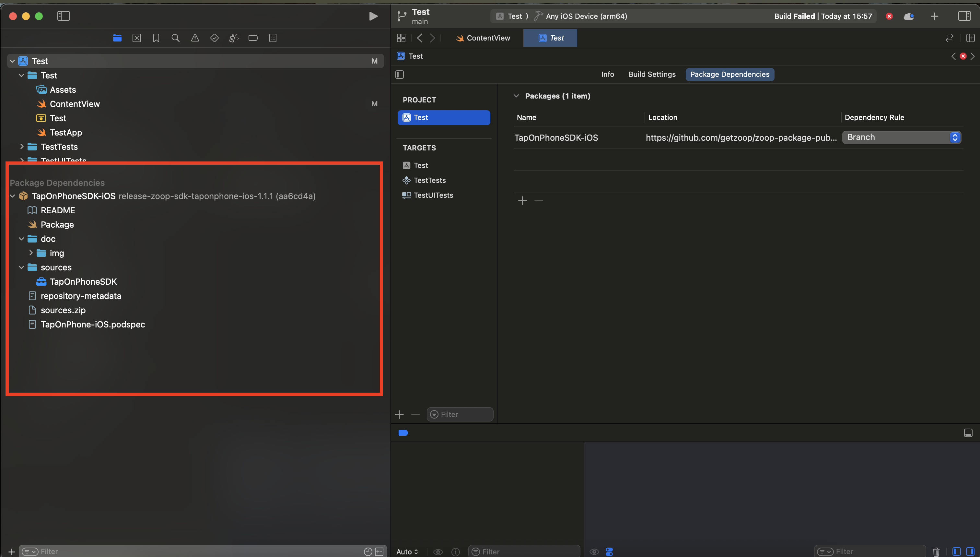Collapse the sources folder
This screenshot has height=557, width=980.
point(21,267)
